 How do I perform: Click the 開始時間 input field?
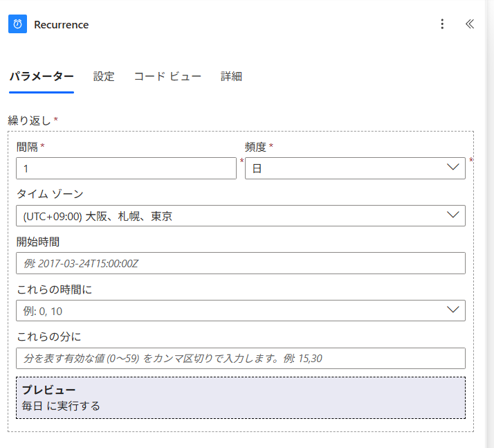[240, 263]
